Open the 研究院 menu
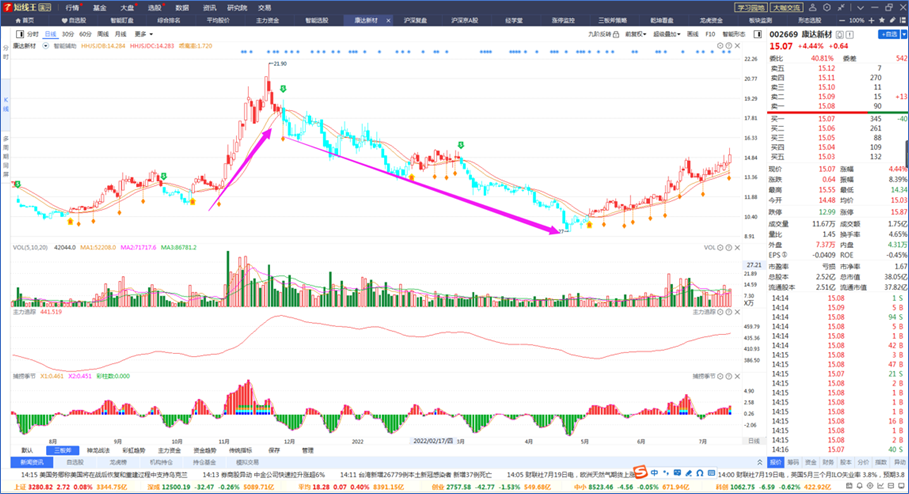The width and height of the screenshot is (909, 494). (x=237, y=8)
